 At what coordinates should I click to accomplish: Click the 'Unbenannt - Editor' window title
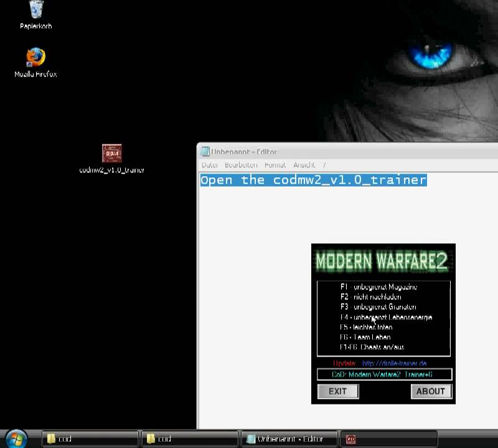244,152
